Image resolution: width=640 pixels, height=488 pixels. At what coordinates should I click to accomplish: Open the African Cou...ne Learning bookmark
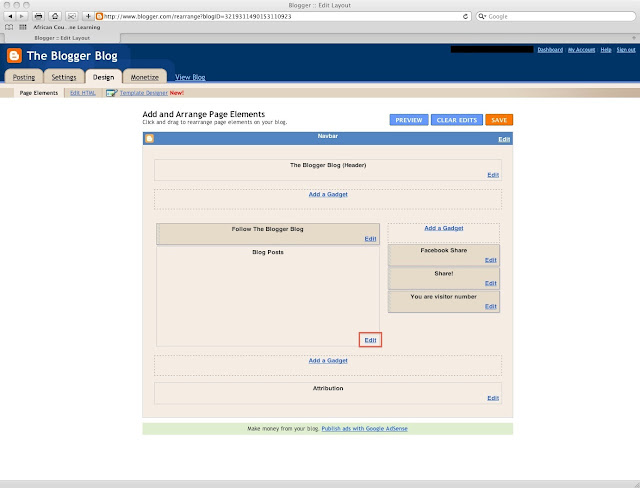point(67,27)
